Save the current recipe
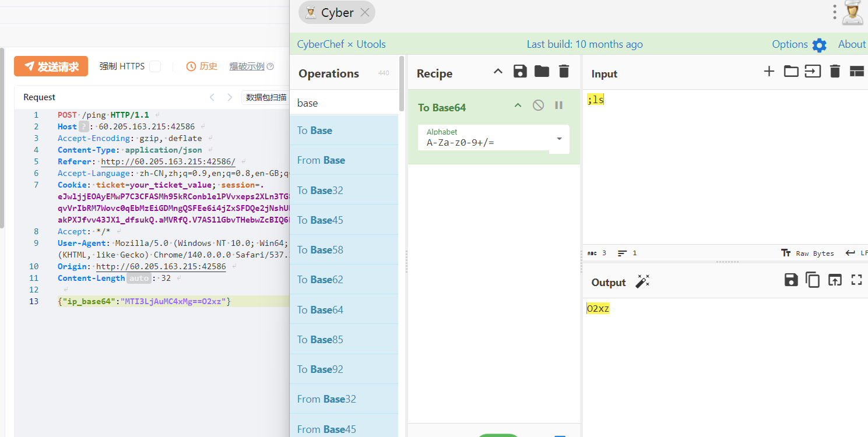The width and height of the screenshot is (868, 437). point(520,72)
